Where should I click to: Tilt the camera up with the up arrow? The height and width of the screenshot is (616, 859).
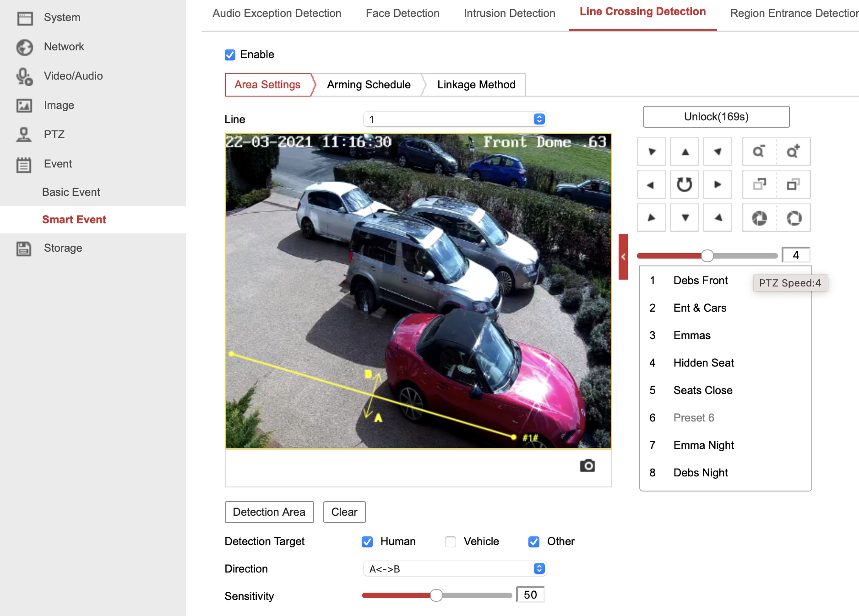[685, 151]
